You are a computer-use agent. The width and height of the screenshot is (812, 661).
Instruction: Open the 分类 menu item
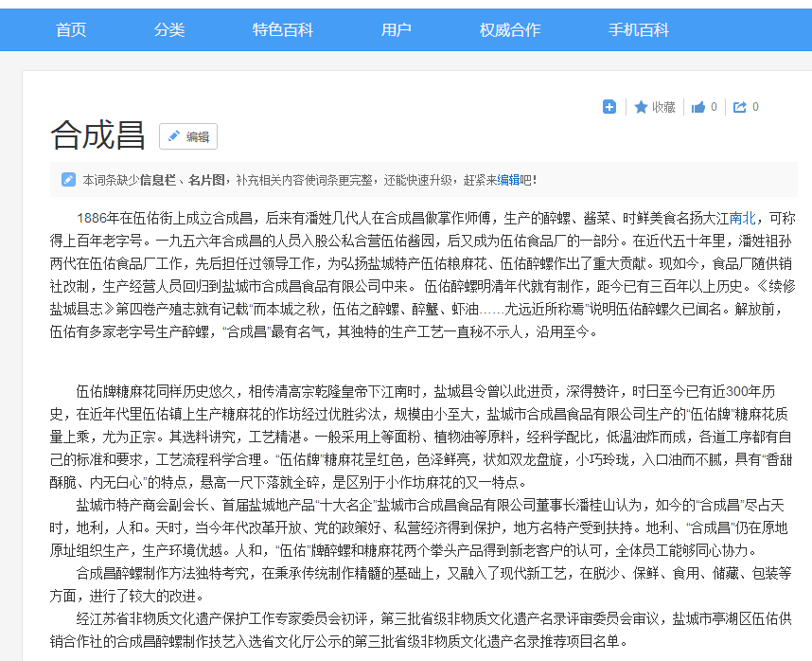(168, 30)
